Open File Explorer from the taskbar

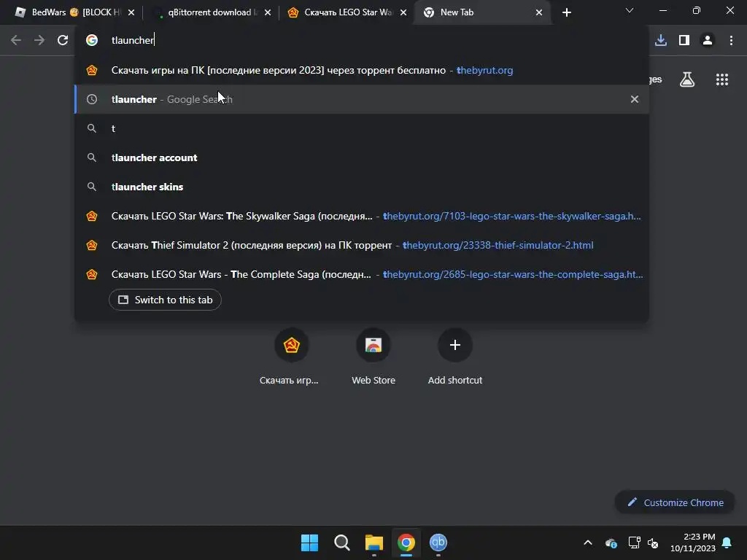[x=374, y=542]
